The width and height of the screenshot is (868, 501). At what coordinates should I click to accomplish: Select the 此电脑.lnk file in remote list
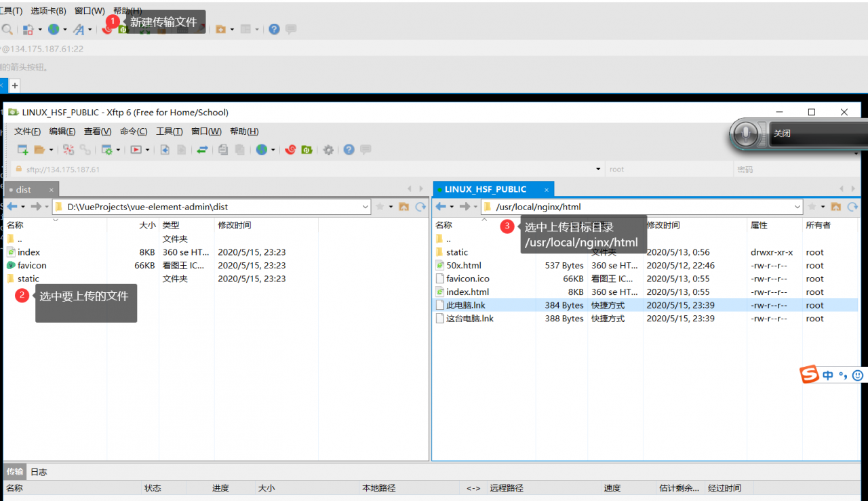click(644, 305)
